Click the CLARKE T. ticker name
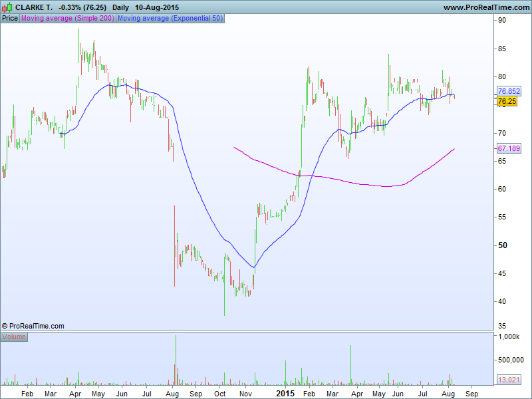 click(x=34, y=7)
